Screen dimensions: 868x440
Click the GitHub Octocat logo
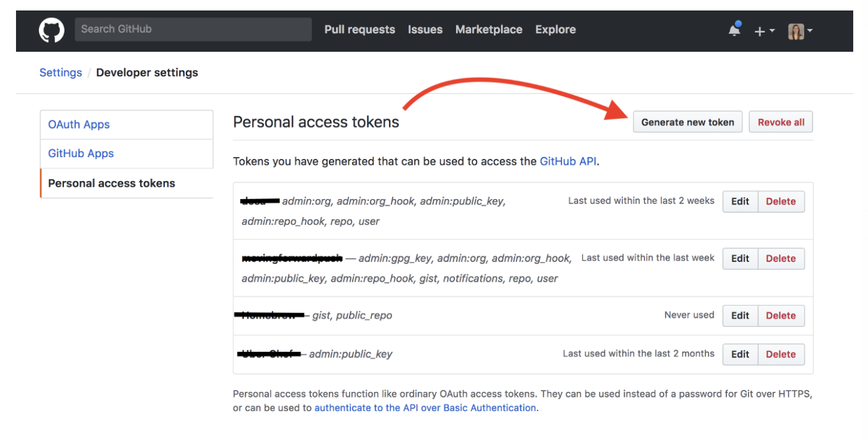click(52, 30)
